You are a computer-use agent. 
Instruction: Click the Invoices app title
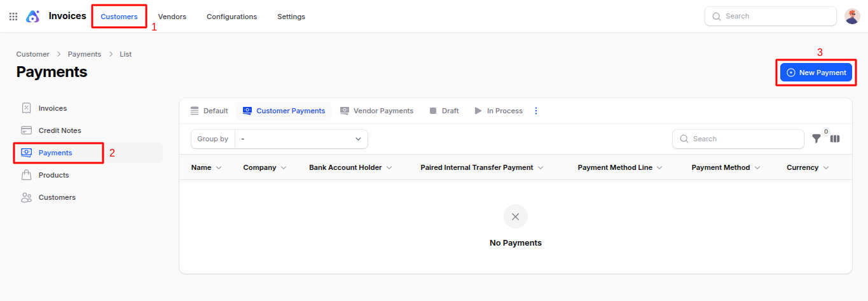(67, 16)
